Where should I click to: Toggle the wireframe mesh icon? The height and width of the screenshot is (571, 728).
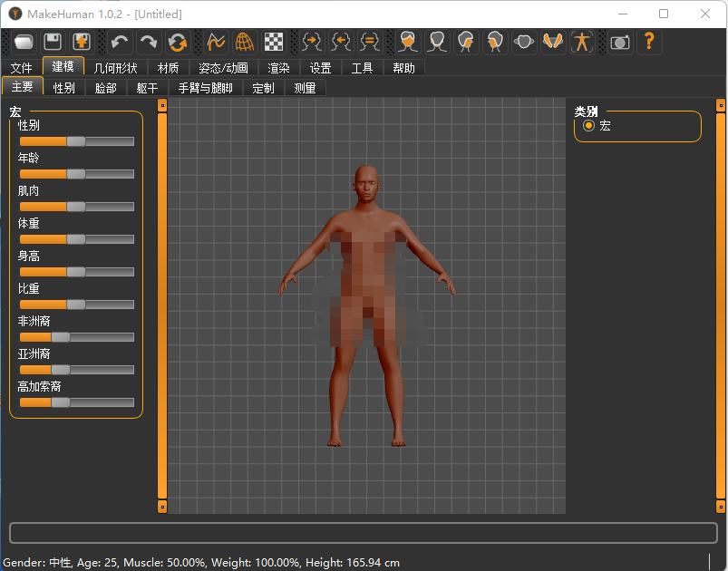click(x=245, y=43)
